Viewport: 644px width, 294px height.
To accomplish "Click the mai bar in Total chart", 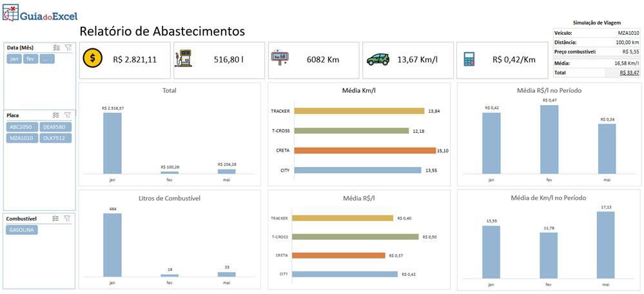I will 227,171.
